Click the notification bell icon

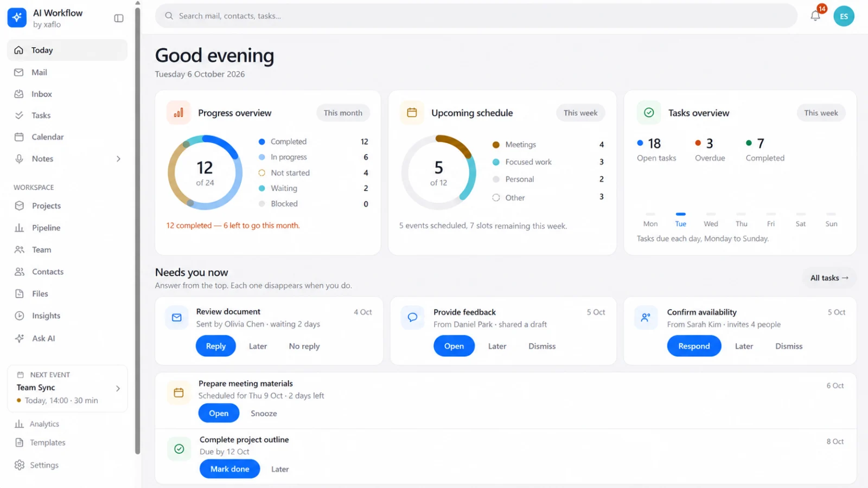click(x=815, y=16)
